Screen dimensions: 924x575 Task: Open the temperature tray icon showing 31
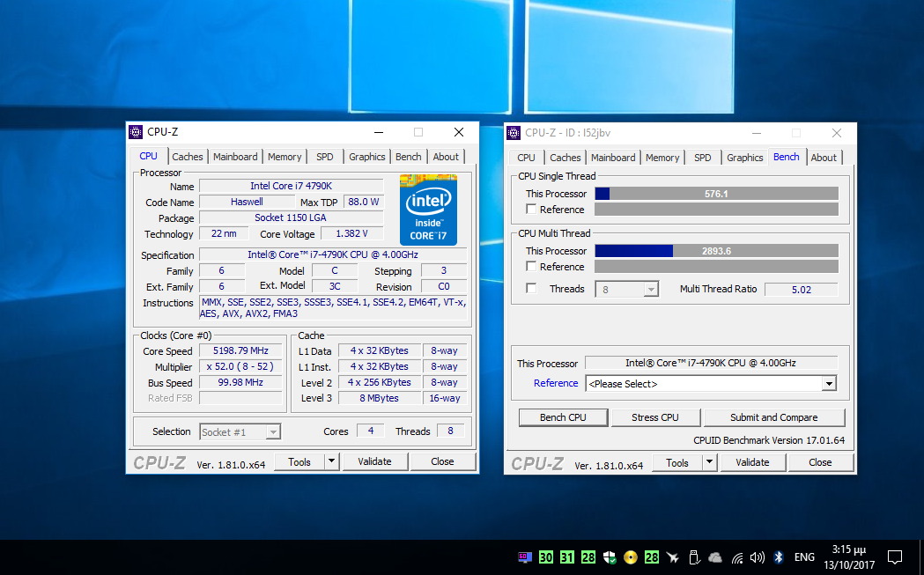click(567, 557)
